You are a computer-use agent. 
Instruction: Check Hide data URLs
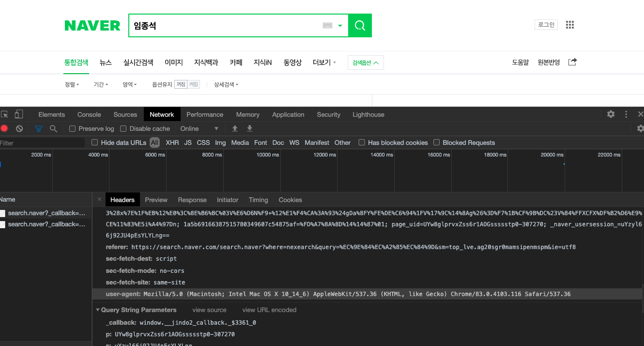pyautogui.click(x=95, y=142)
